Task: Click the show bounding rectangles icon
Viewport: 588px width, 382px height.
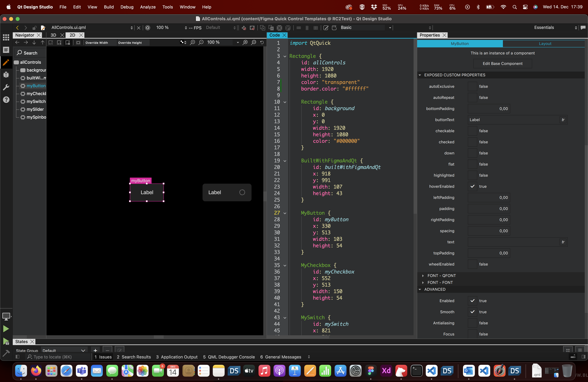Action: point(78,42)
